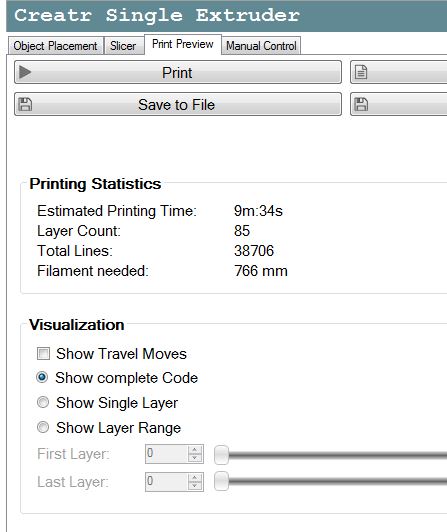The width and height of the screenshot is (447, 532).
Task: Click the First Layer slider handle
Action: point(222,455)
